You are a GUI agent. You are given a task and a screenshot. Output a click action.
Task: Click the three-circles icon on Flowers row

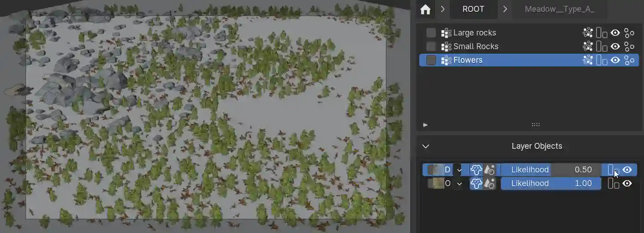pos(629,60)
